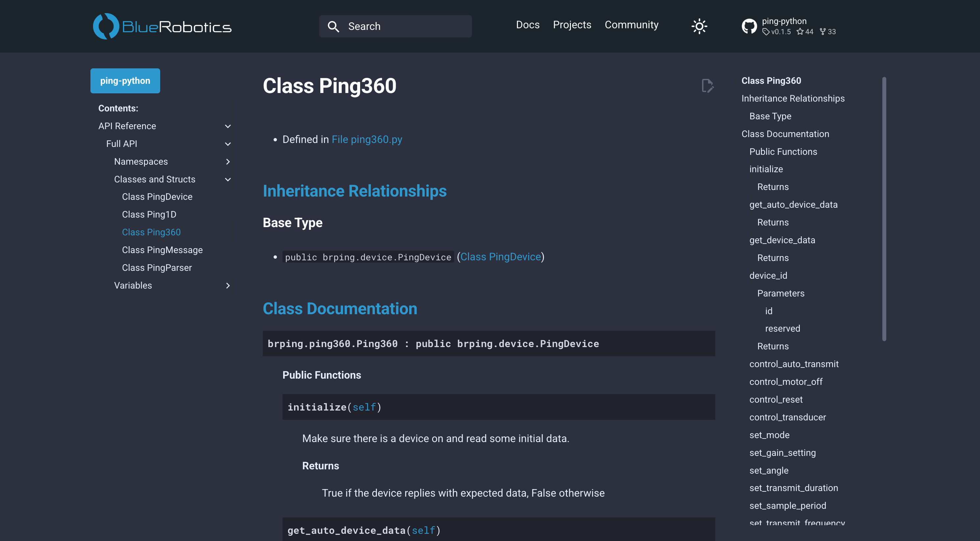The height and width of the screenshot is (541, 980).
Task: Collapse the API Reference chevron
Action: (x=228, y=126)
